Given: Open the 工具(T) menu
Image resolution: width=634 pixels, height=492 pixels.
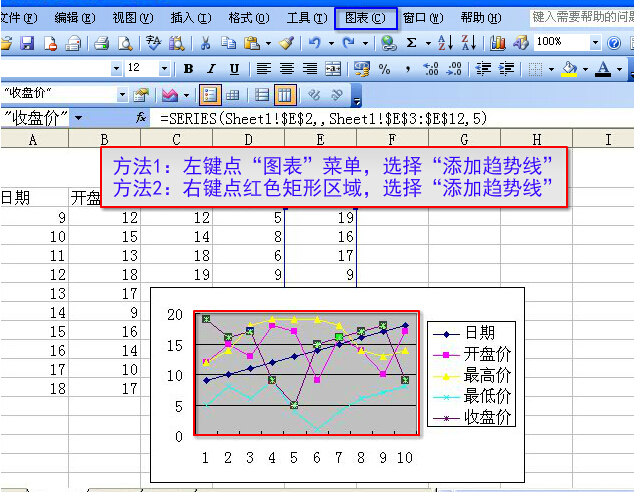Looking at the screenshot, I should pyautogui.click(x=307, y=18).
